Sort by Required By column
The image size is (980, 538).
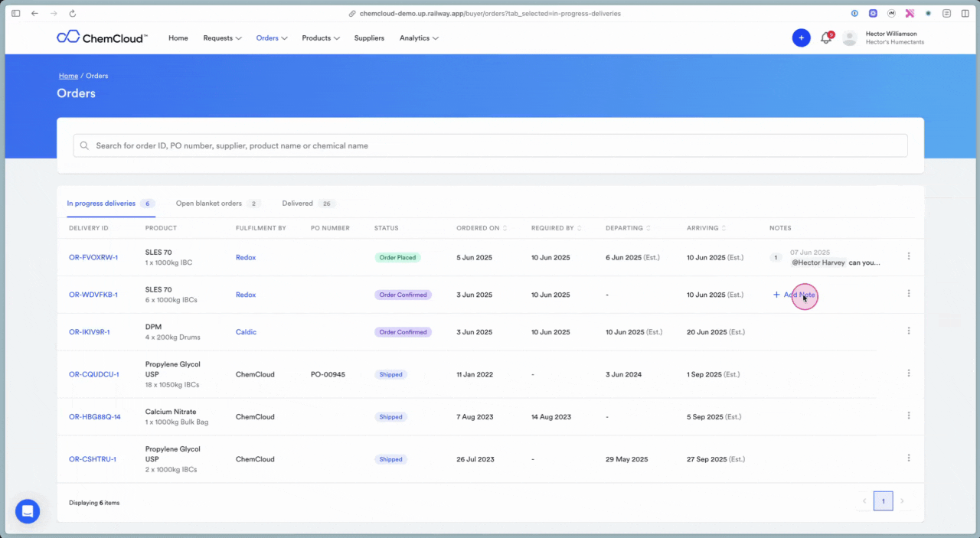557,228
